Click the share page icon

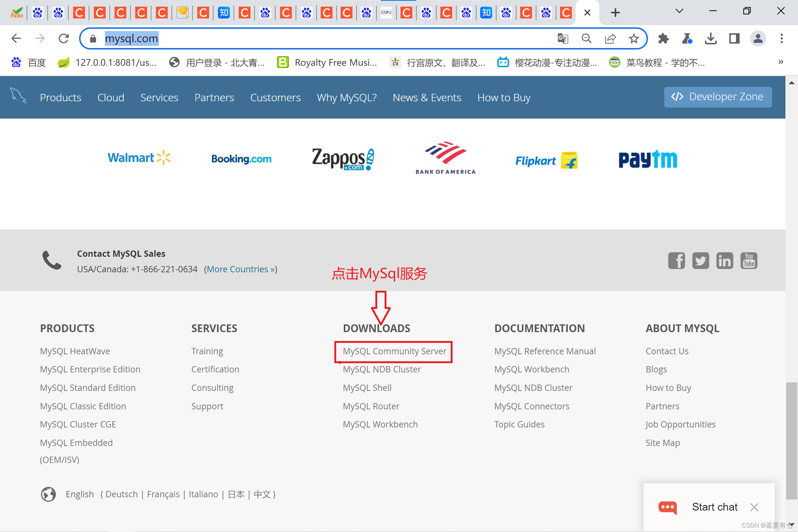coord(610,38)
